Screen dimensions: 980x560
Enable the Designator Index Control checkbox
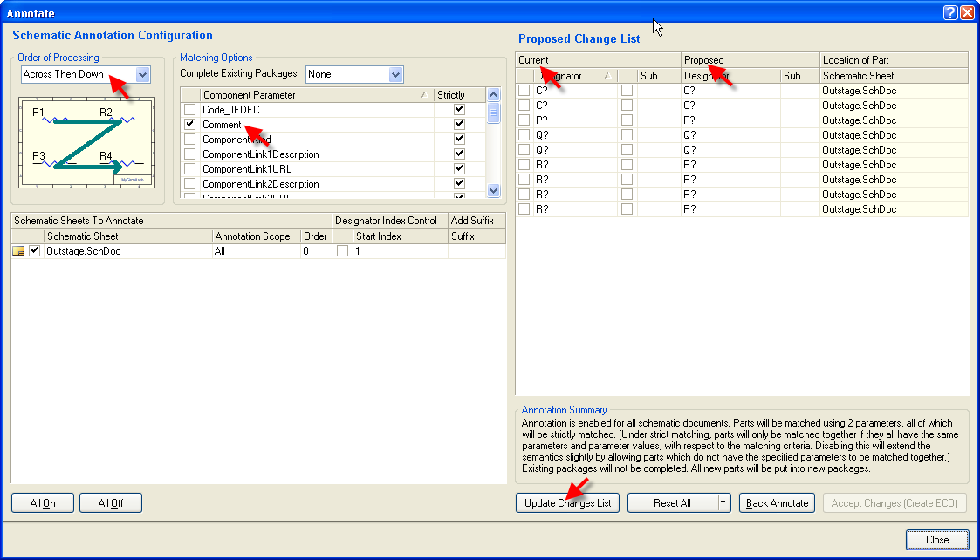coord(342,251)
